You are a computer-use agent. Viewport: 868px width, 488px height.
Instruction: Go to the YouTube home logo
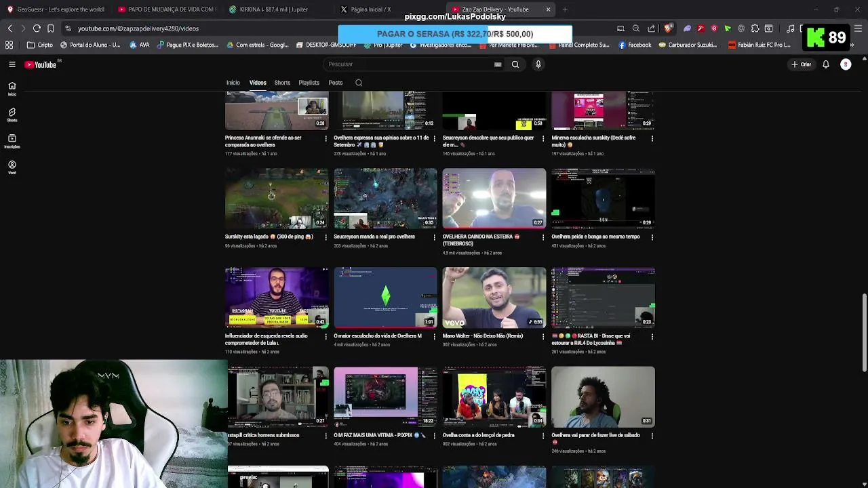click(40, 64)
